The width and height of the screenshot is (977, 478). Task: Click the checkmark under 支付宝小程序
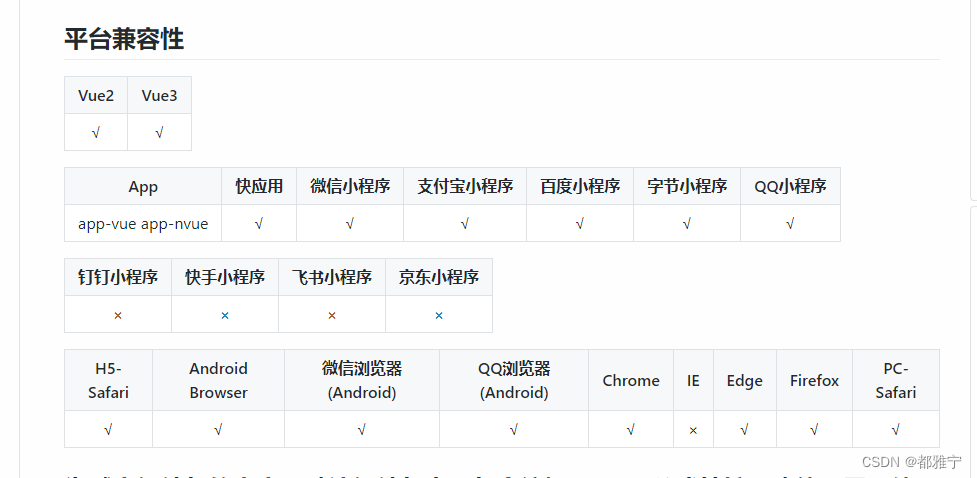coord(465,224)
